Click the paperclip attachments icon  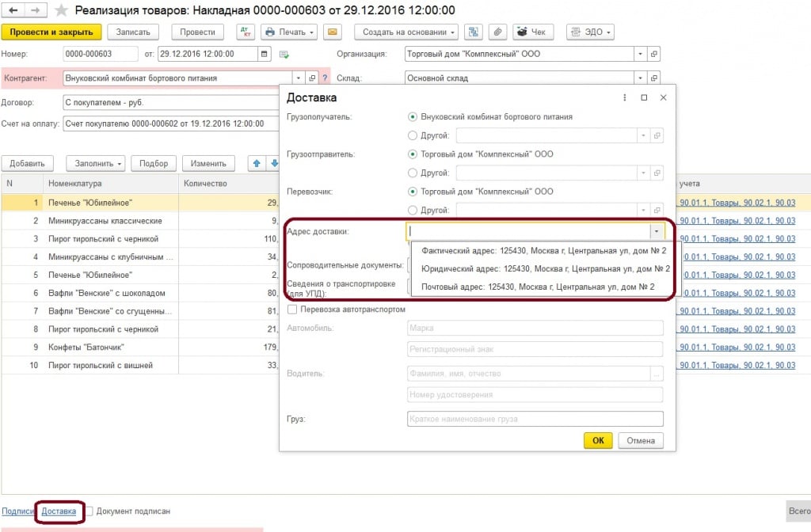tap(498, 32)
